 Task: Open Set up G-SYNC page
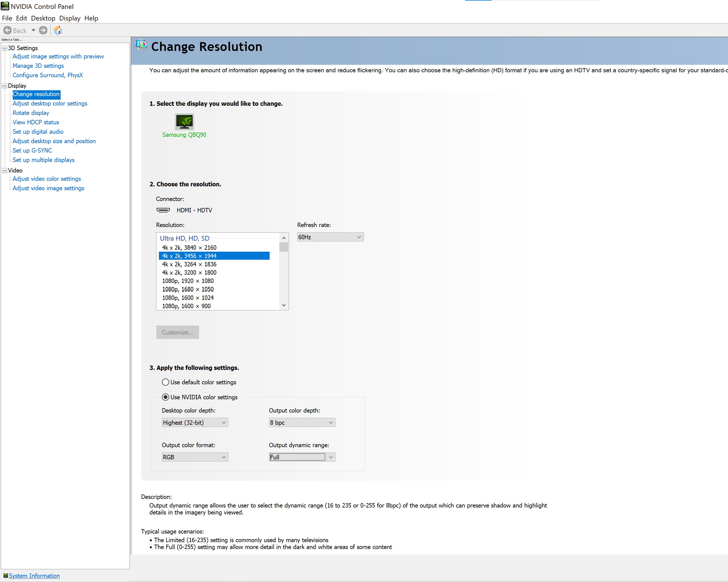coord(32,150)
